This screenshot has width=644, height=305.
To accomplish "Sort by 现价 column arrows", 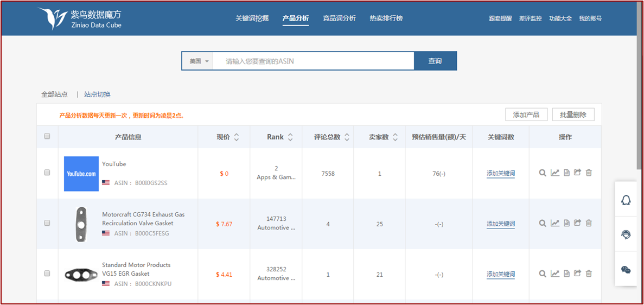I will pyautogui.click(x=237, y=137).
